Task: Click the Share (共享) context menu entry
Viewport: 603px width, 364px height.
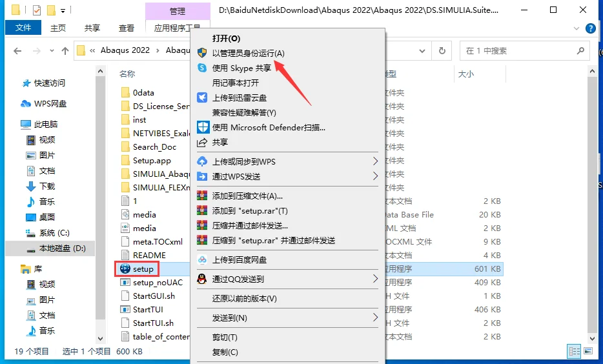Action: 220,142
